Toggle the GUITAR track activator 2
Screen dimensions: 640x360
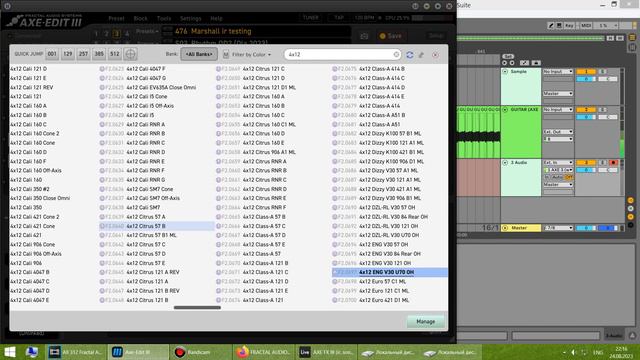(586, 109)
